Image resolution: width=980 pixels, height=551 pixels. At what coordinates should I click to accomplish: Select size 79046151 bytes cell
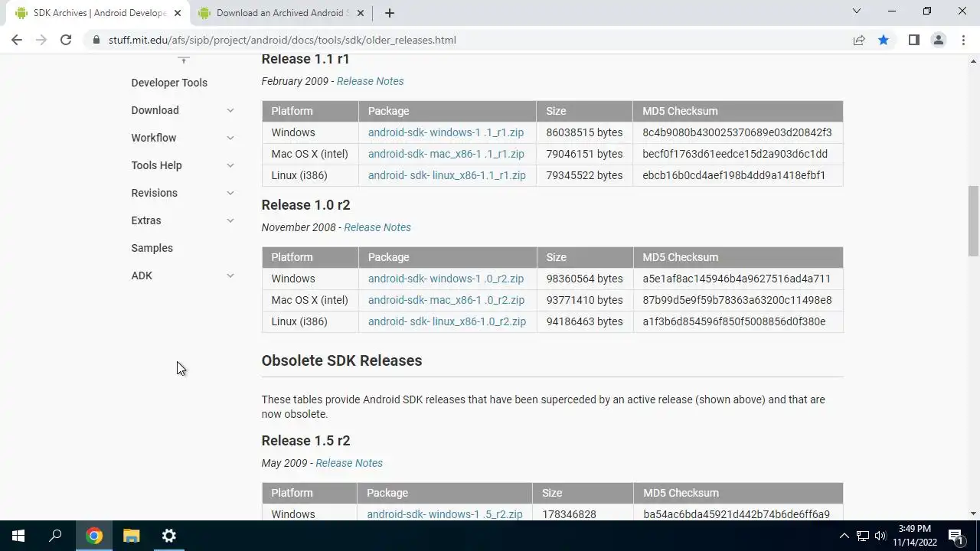pyautogui.click(x=585, y=154)
